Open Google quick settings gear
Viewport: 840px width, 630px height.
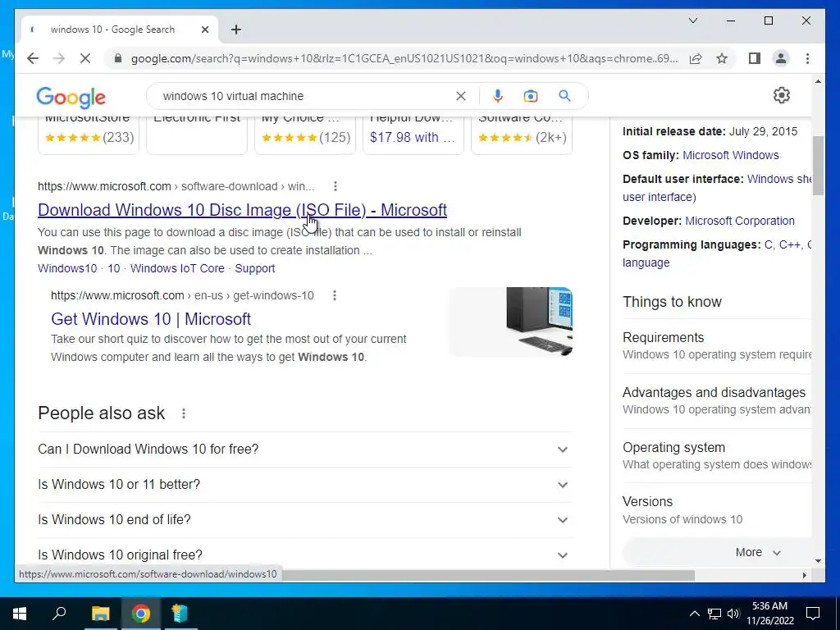tap(782, 95)
